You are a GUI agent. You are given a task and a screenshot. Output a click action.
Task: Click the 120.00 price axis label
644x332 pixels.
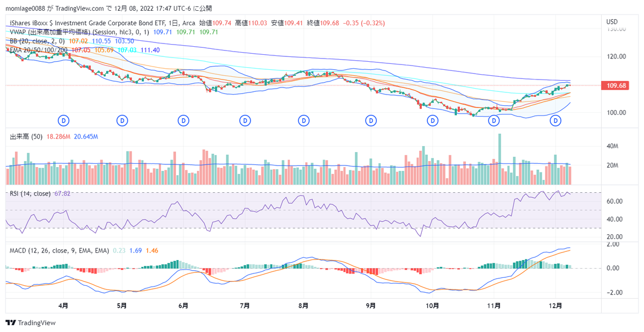tap(616, 56)
